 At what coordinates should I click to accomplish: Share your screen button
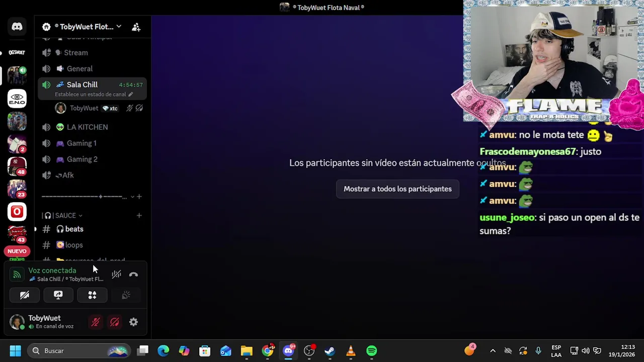[x=58, y=295]
